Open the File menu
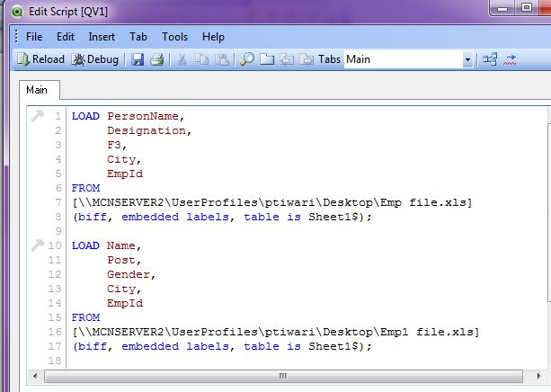Screen dimensions: 551x392 pos(34,37)
